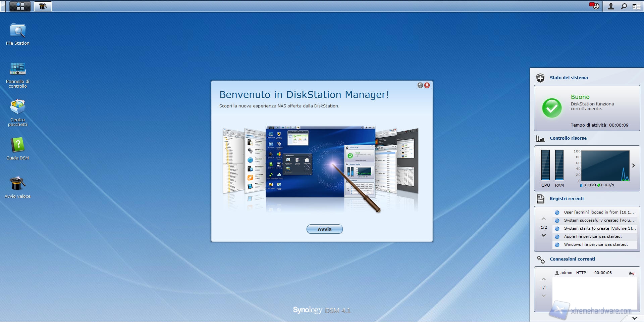The width and height of the screenshot is (644, 322).
Task: Open the File Station desktop icon
Action: [x=18, y=31]
